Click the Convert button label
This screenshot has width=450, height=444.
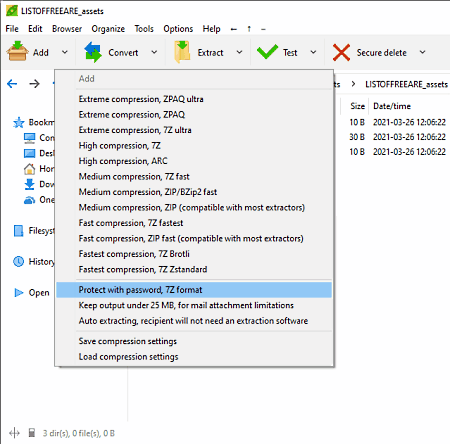[123, 53]
